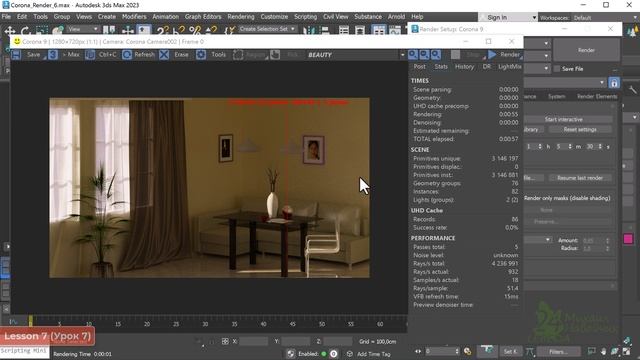Select the Rotate tool in main toolbar

pos(25,31)
